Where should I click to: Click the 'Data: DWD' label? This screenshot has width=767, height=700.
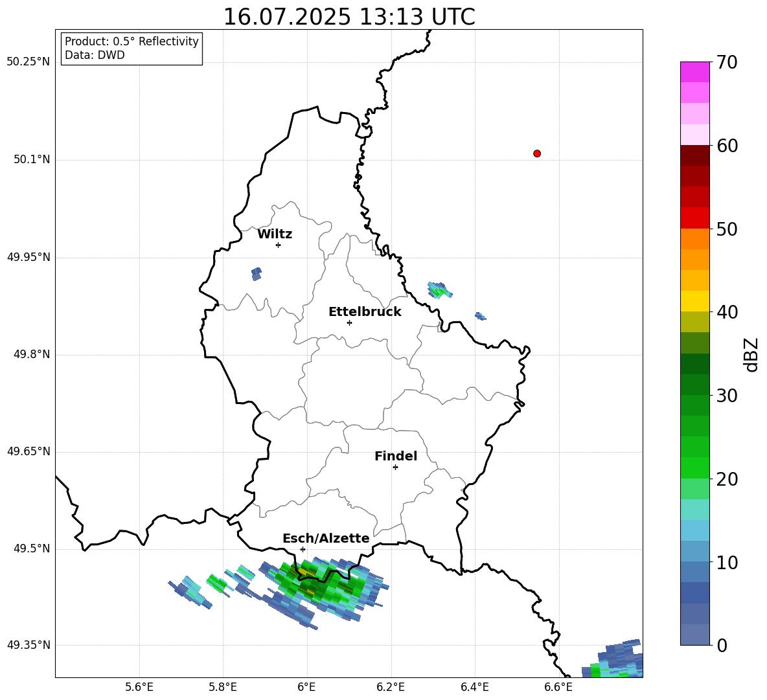(95, 55)
